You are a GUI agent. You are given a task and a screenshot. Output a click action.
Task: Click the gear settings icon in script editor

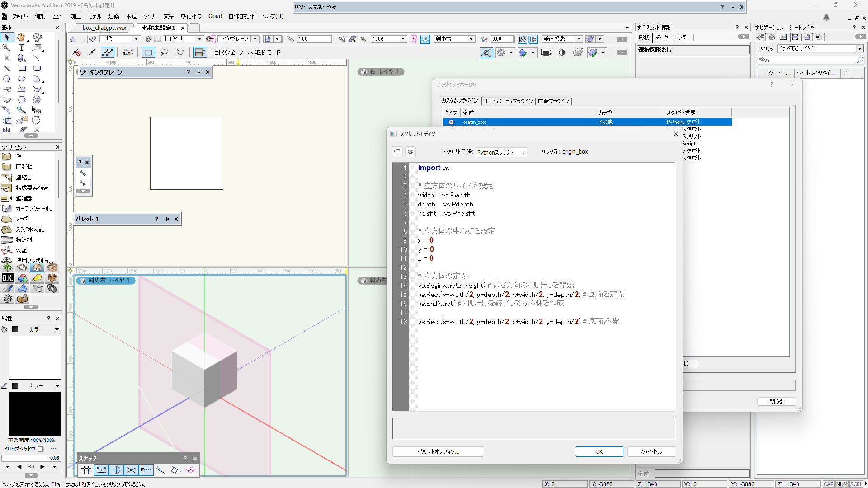click(410, 152)
